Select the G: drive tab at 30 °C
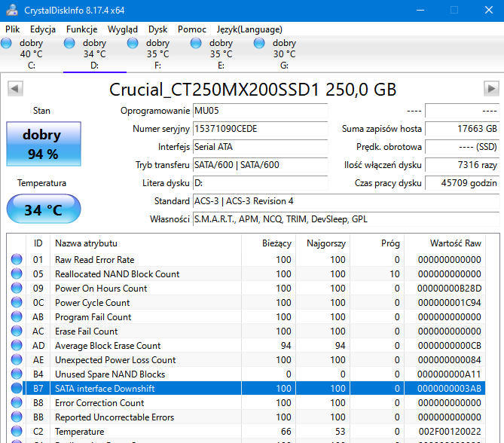This screenshot has width=504, height=443. pyautogui.click(x=285, y=54)
